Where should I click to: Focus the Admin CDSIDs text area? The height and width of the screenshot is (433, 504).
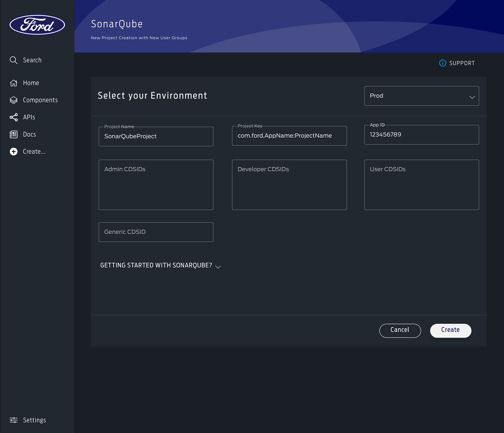tap(156, 185)
